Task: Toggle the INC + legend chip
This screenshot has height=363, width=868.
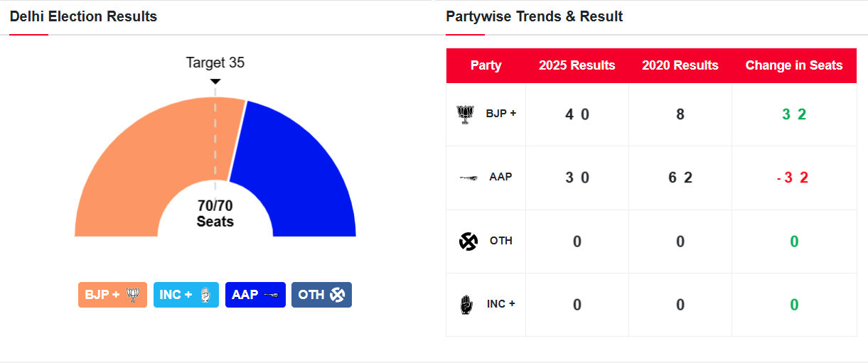Action: [186, 295]
